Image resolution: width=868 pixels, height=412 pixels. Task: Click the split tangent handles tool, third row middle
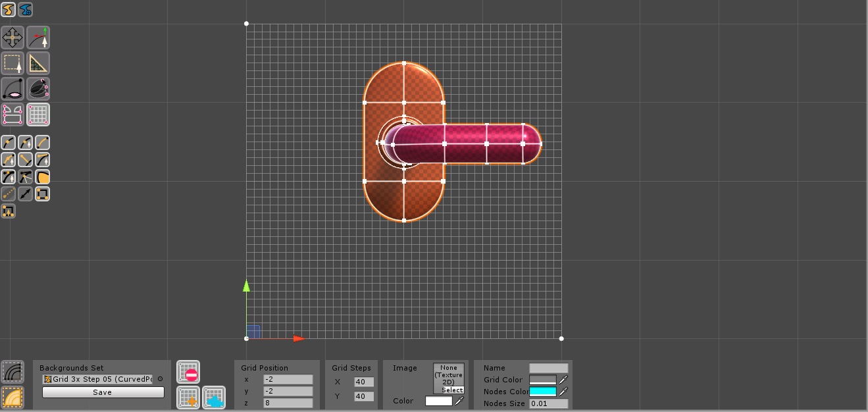(25, 177)
